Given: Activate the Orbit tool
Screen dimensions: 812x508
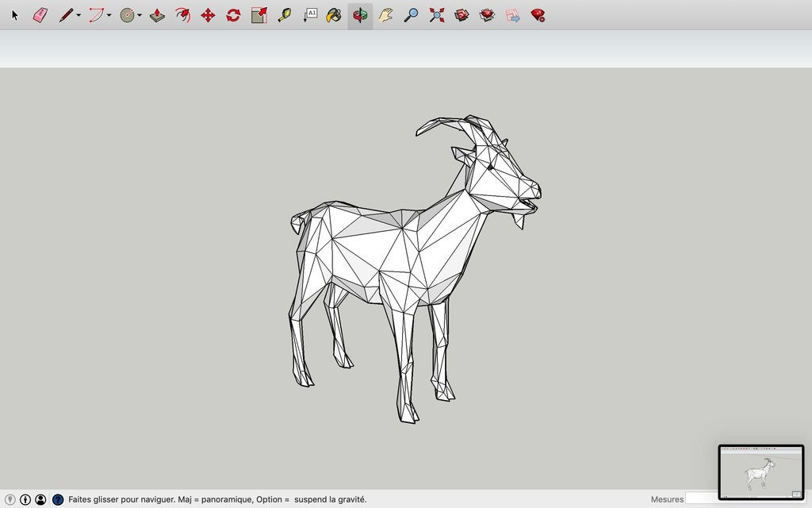Looking at the screenshot, I should pos(359,13).
